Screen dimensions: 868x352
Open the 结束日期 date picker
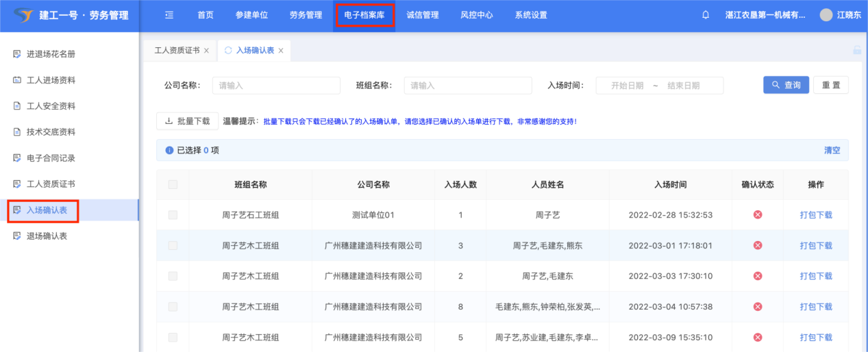[683, 86]
